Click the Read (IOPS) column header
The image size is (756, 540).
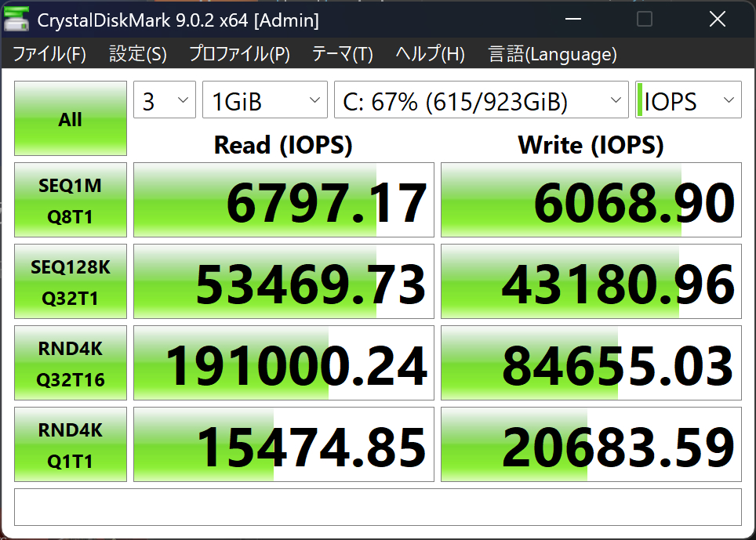[284, 144]
